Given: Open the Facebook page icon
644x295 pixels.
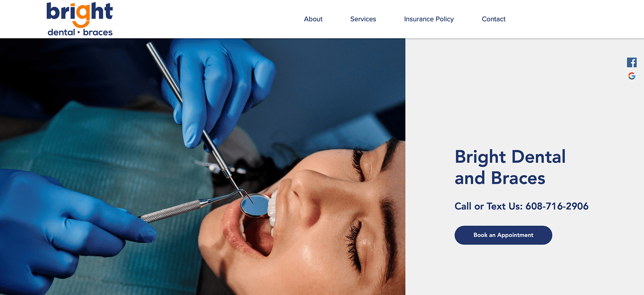Looking at the screenshot, I should point(632,62).
